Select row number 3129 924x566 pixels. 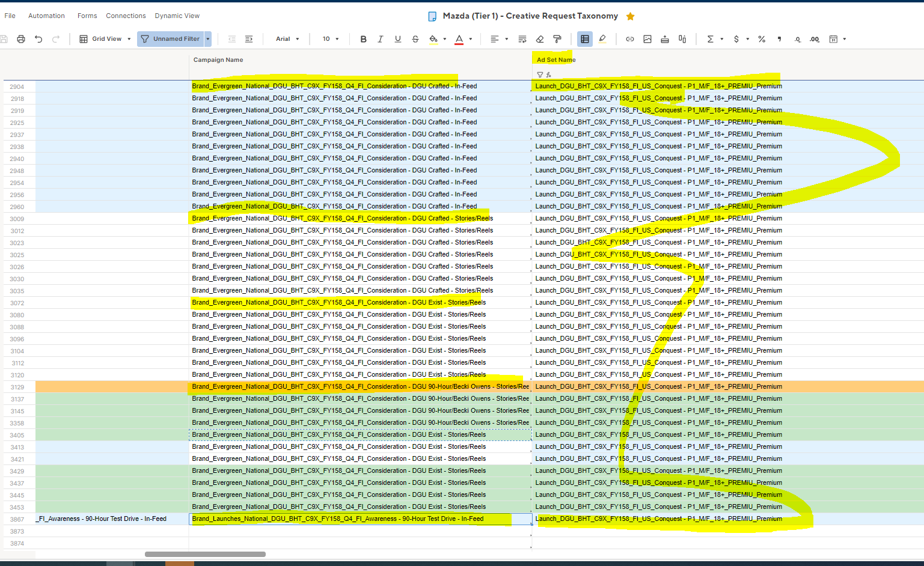(x=17, y=387)
